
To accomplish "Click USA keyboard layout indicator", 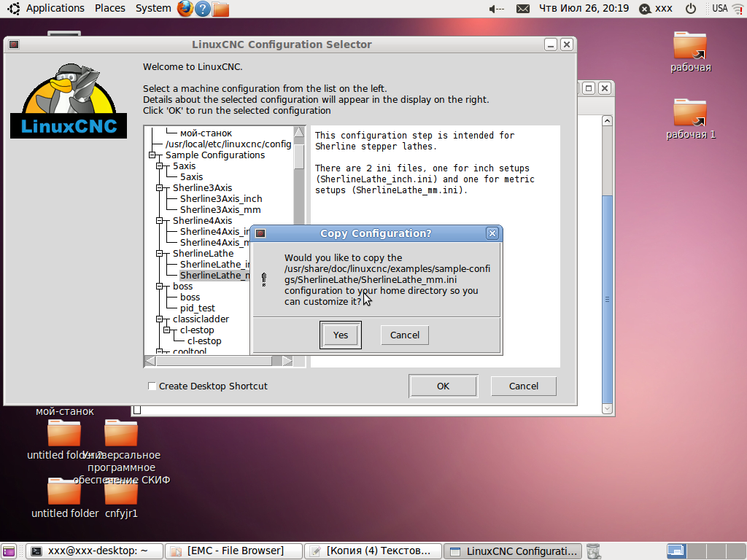I will point(720,9).
